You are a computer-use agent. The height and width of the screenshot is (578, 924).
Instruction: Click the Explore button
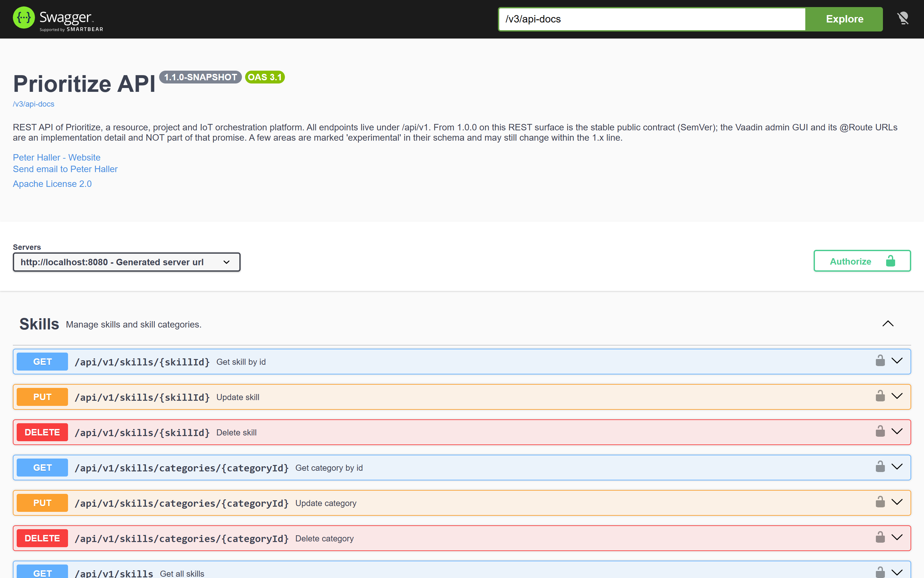coord(844,19)
